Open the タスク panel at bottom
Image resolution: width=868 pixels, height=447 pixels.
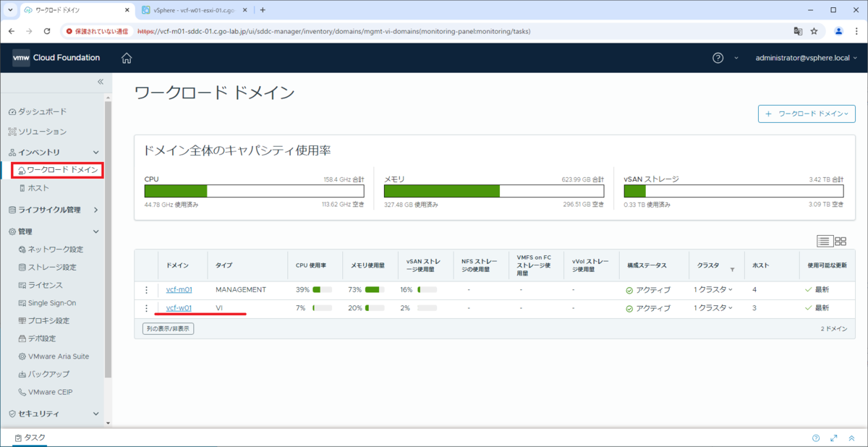[30, 438]
